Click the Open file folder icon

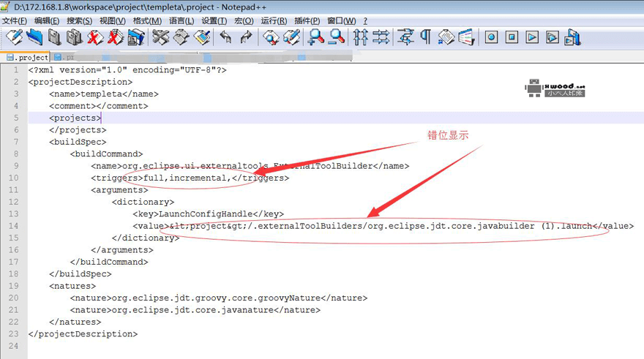(x=34, y=37)
